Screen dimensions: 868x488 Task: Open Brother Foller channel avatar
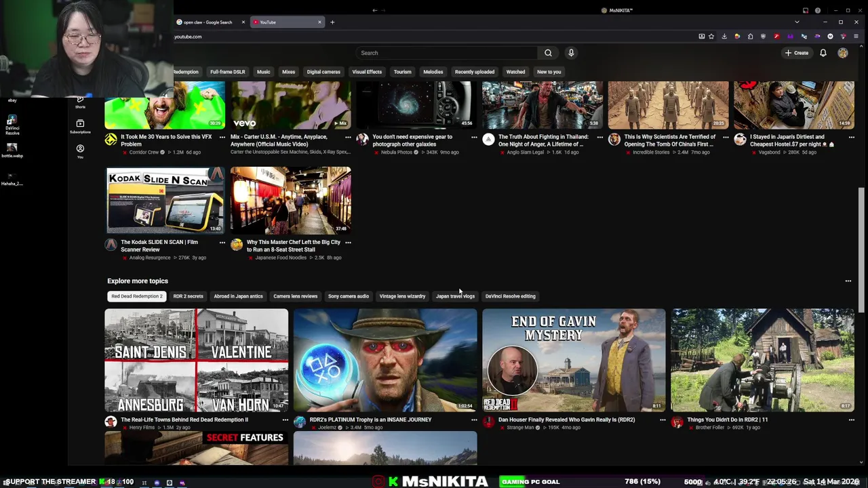click(677, 422)
